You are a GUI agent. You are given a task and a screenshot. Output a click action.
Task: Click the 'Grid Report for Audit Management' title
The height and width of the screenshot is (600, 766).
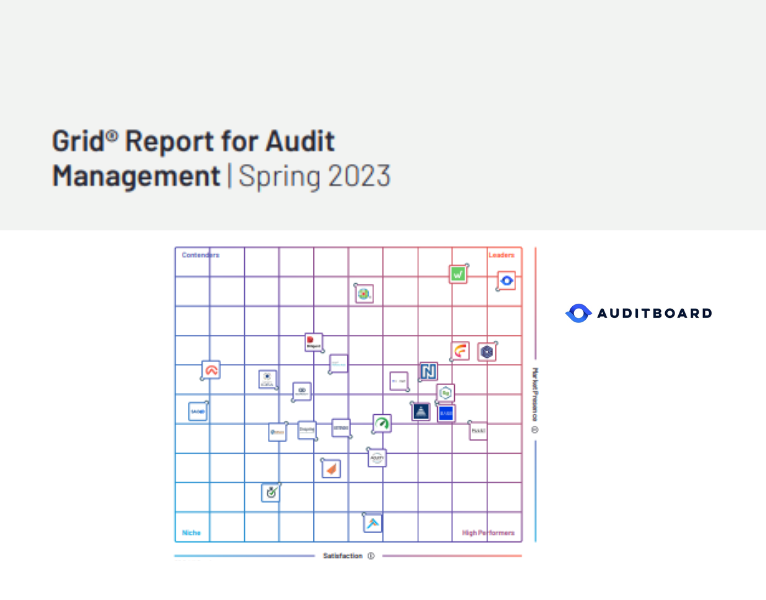193,158
